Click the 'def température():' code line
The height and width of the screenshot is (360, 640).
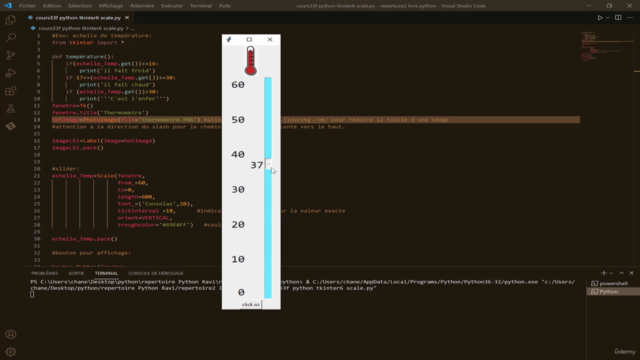coord(83,57)
